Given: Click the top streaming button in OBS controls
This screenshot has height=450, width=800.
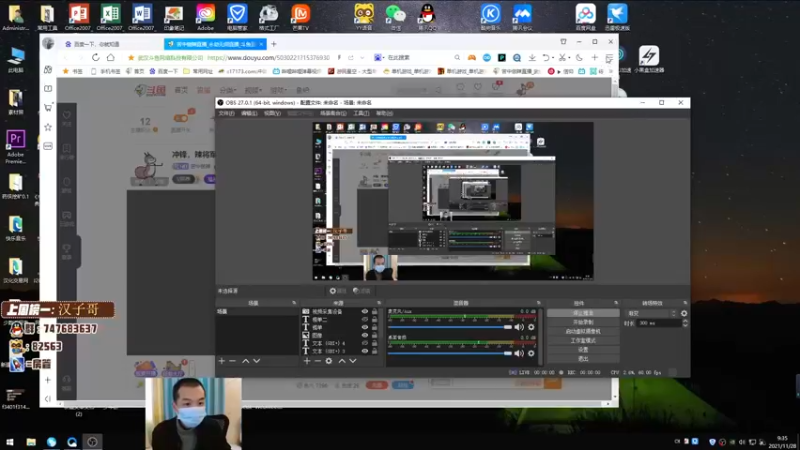Looking at the screenshot, I should (x=583, y=313).
